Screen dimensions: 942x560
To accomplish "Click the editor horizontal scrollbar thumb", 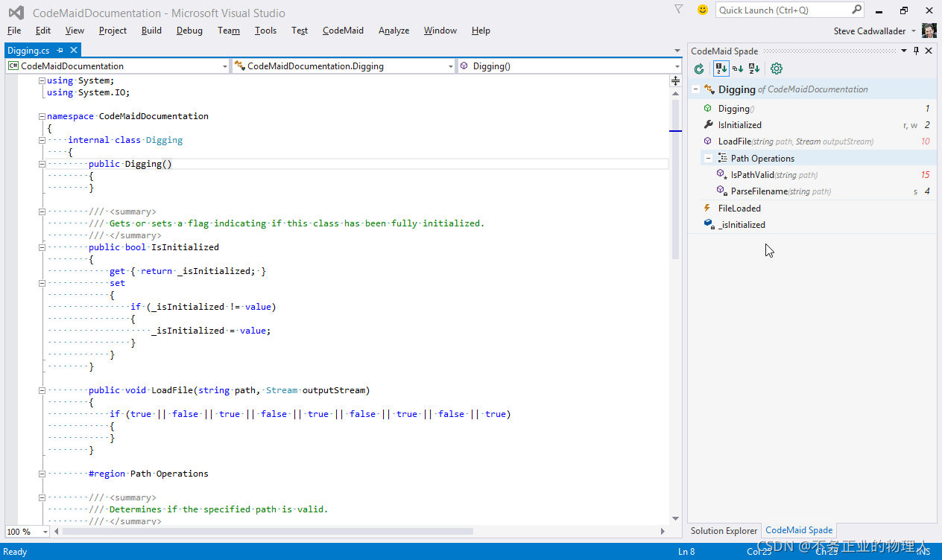I will pyautogui.click(x=268, y=532).
